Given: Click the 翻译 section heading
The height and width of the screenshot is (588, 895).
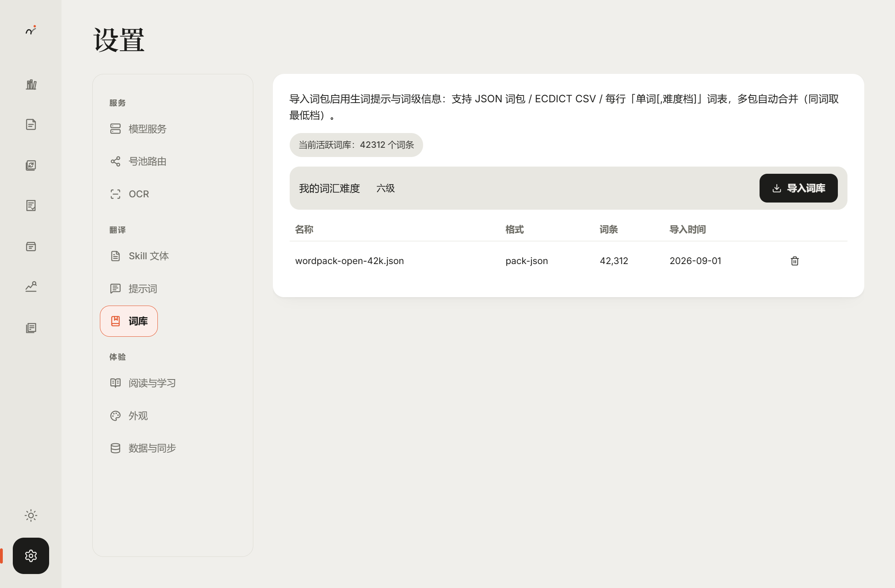Looking at the screenshot, I should tap(117, 230).
